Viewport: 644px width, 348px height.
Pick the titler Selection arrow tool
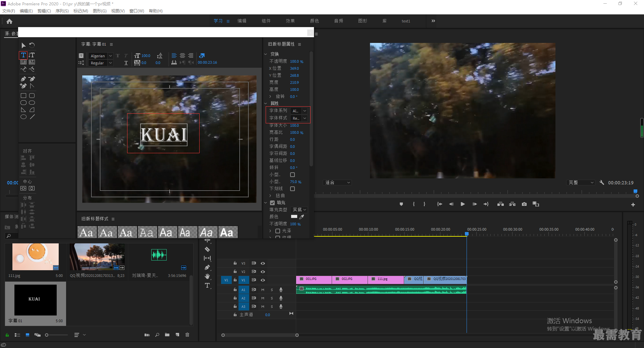point(23,45)
